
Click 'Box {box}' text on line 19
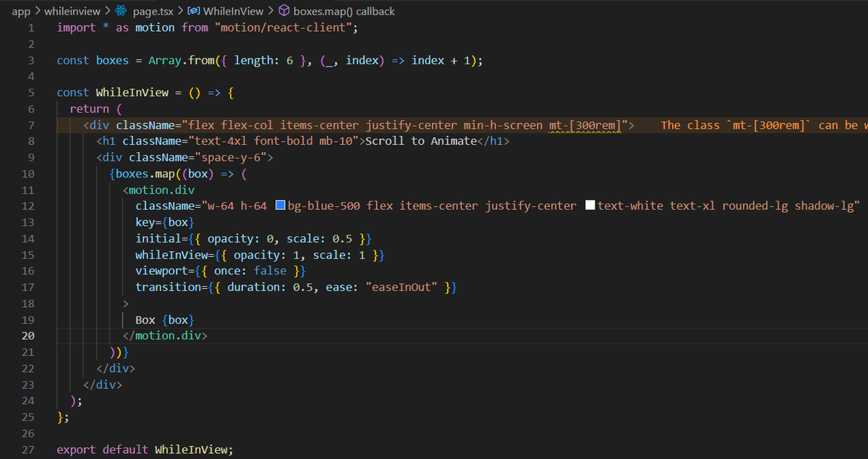(x=165, y=320)
